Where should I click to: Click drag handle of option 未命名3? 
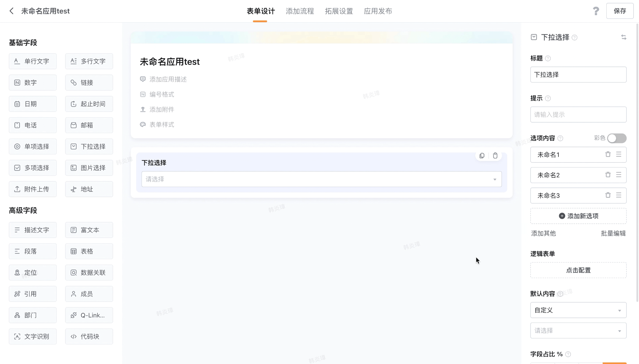click(x=619, y=195)
